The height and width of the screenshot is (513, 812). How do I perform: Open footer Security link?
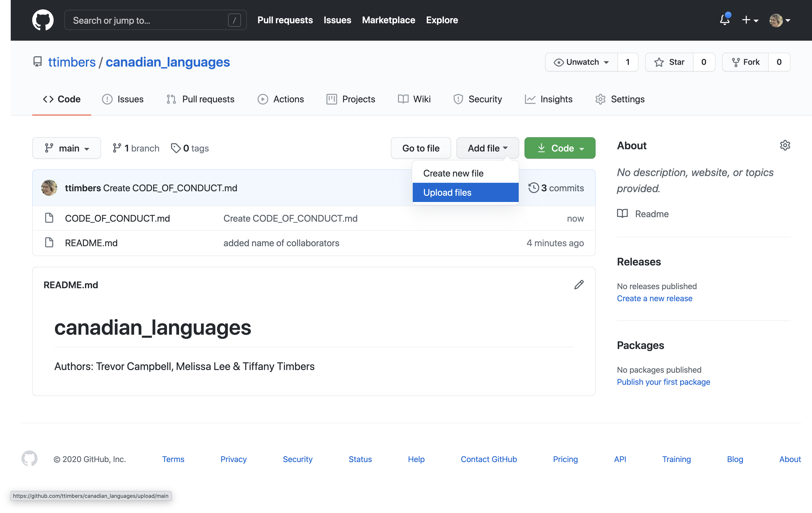click(x=298, y=459)
